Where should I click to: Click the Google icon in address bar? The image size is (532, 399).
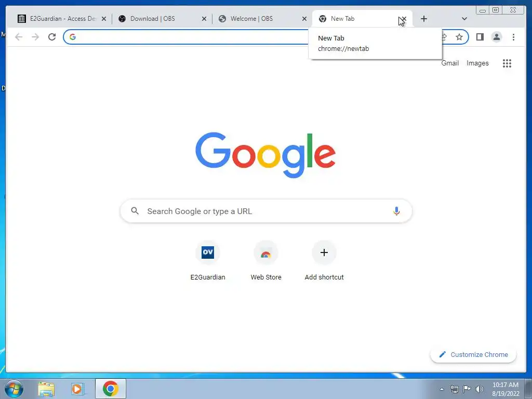[x=73, y=37]
